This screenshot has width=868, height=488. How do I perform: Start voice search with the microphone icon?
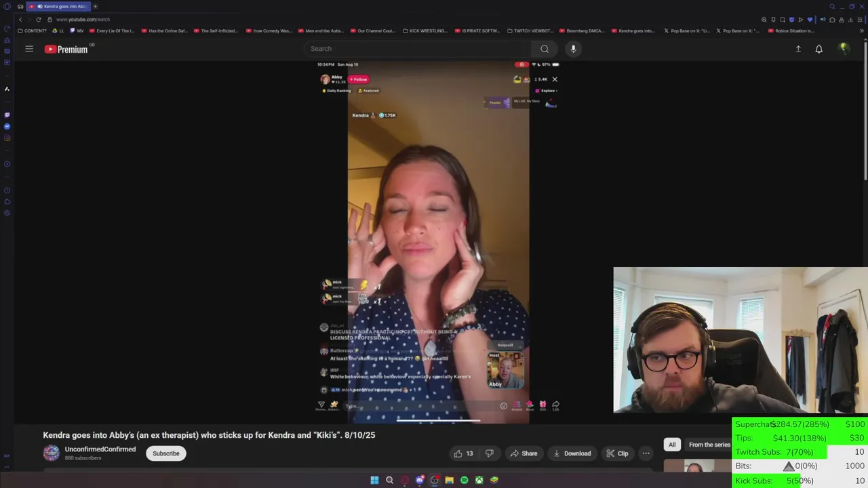coord(573,49)
